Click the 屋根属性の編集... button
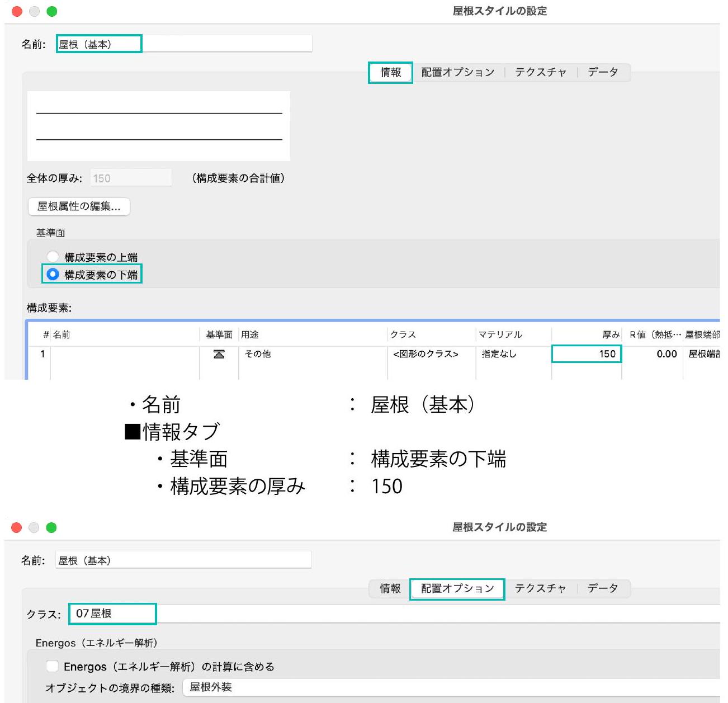The height and width of the screenshot is (703, 728). [x=79, y=206]
